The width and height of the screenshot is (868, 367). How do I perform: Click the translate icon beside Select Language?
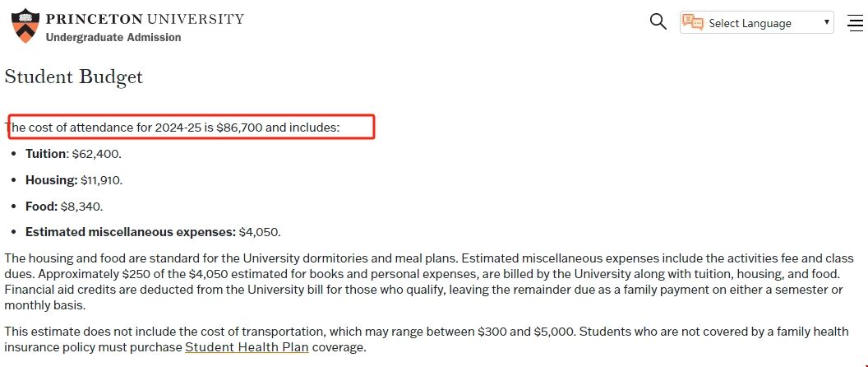pyautogui.click(x=693, y=22)
